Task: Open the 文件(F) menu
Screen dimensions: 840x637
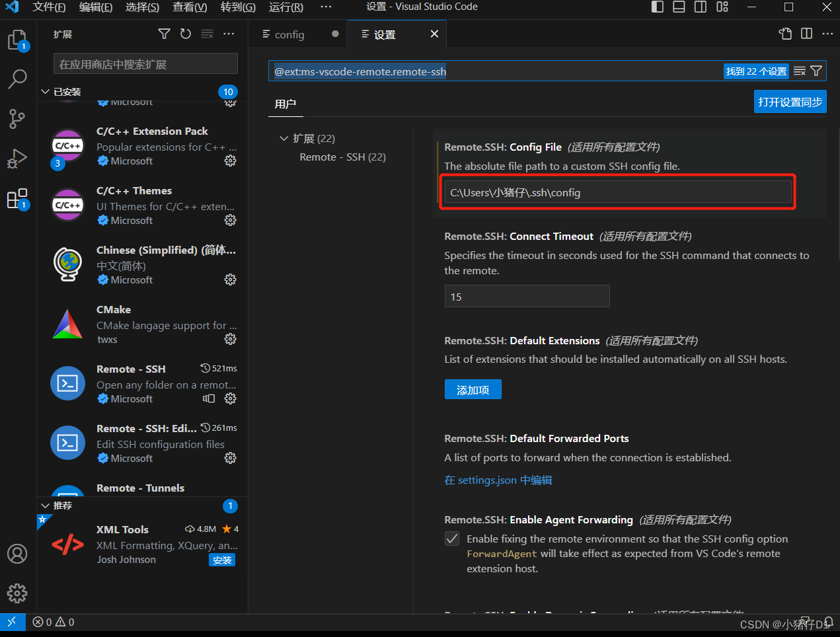Action: (x=49, y=7)
